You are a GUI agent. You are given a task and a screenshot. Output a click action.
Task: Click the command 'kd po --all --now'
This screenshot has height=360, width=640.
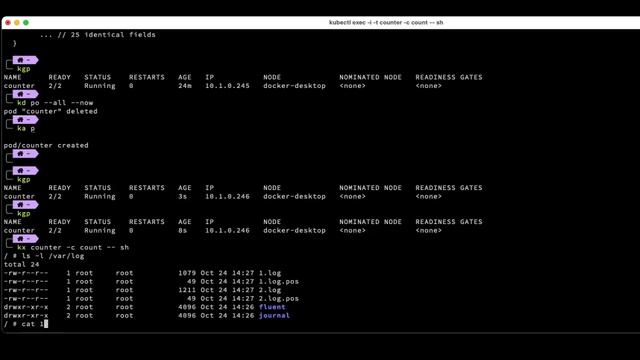click(55, 103)
